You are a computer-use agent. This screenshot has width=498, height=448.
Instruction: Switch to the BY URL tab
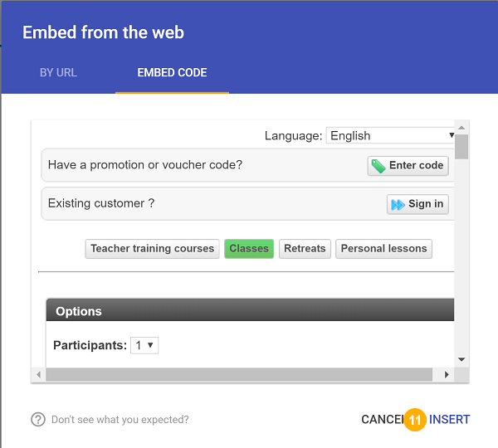58,73
